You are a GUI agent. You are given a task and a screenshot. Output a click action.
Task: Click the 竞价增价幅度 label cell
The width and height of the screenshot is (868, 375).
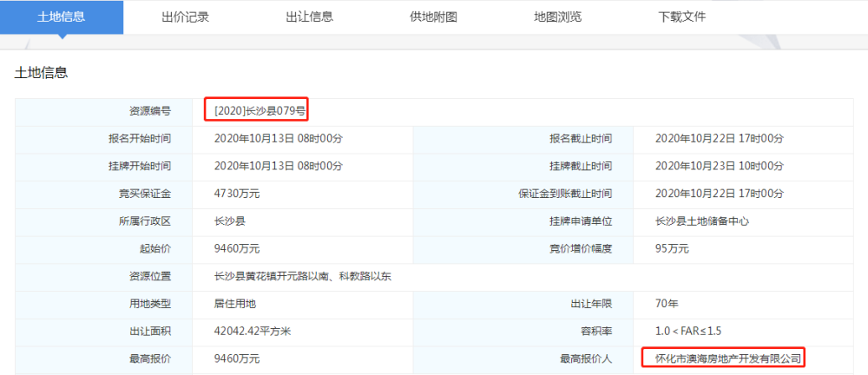point(523,250)
